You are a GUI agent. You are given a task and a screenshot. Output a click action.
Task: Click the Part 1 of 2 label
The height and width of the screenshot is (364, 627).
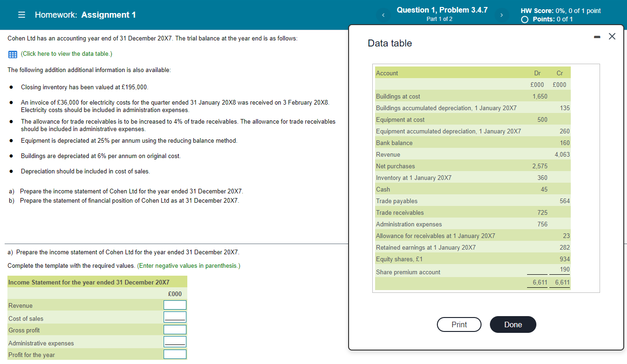click(x=439, y=19)
